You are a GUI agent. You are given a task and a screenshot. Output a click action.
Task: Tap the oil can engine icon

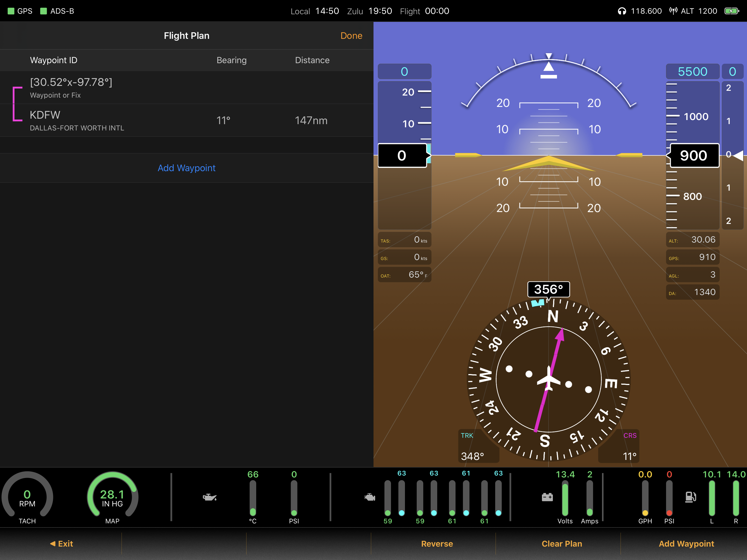(209, 497)
